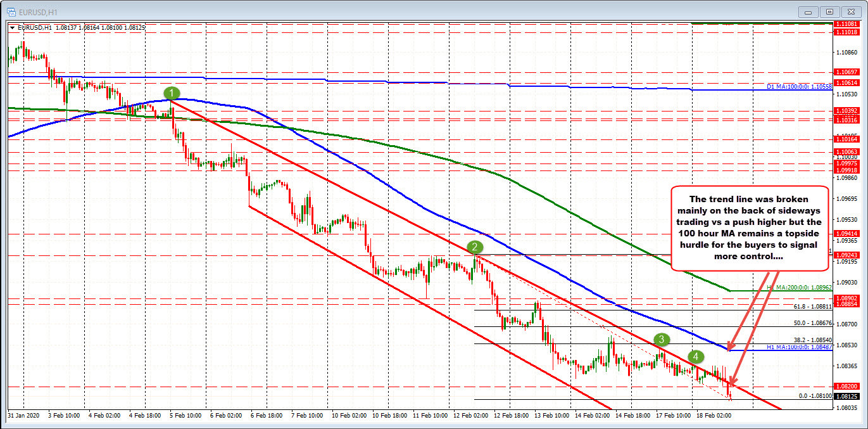868x429 pixels.
Task: Click the 1.09975 price level tag
Action: (846, 163)
